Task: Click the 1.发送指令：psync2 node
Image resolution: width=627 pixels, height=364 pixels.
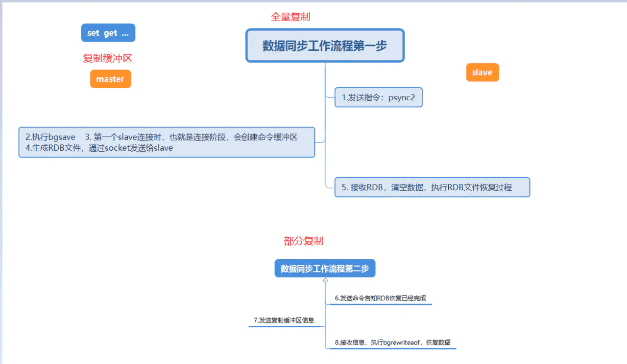Action: pos(378,97)
